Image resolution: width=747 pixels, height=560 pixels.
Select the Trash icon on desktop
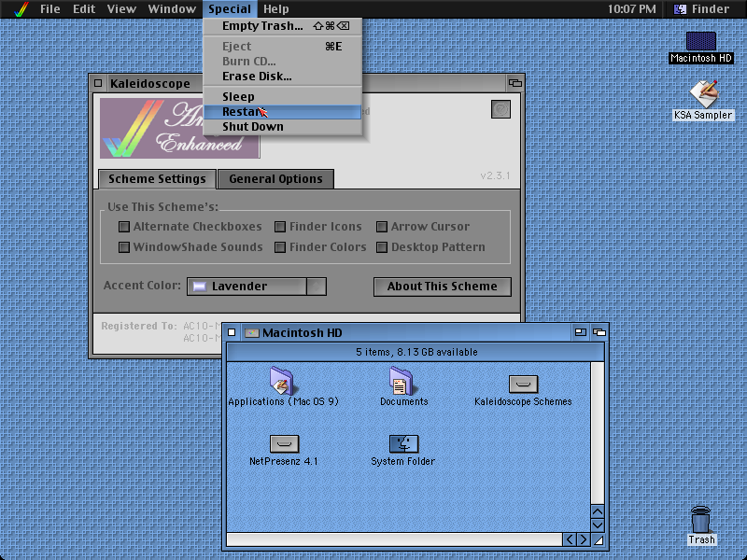click(x=701, y=520)
